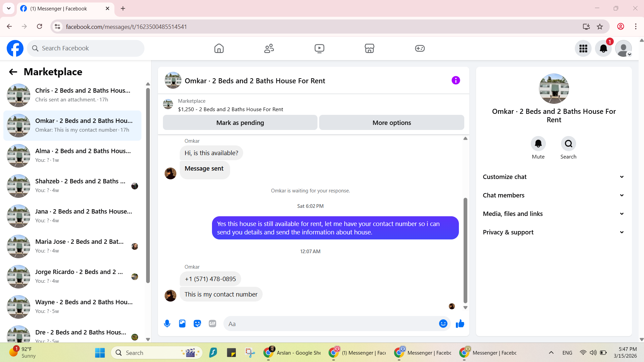Open Snipping Tool in taskbar

(x=250, y=353)
